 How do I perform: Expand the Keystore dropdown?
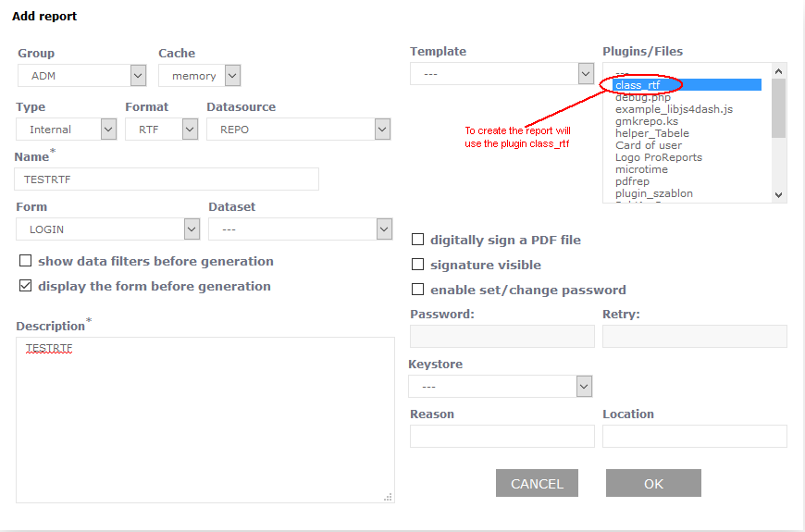pyautogui.click(x=500, y=386)
